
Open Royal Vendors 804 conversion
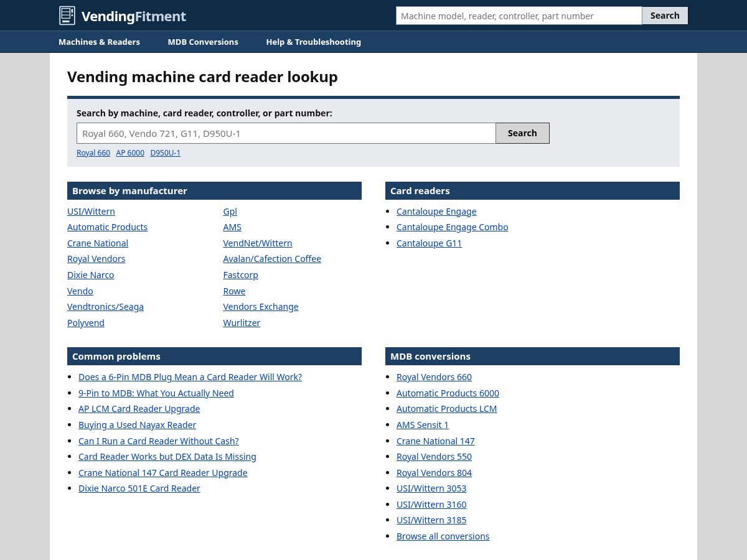(x=434, y=473)
